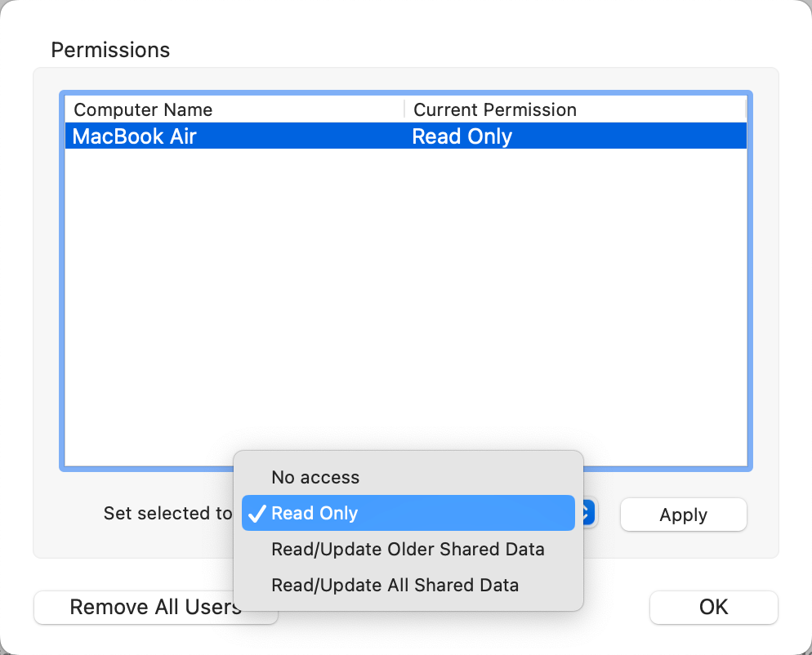
Task: Pick "Read/Update Older Shared Data" option
Action: point(408,550)
